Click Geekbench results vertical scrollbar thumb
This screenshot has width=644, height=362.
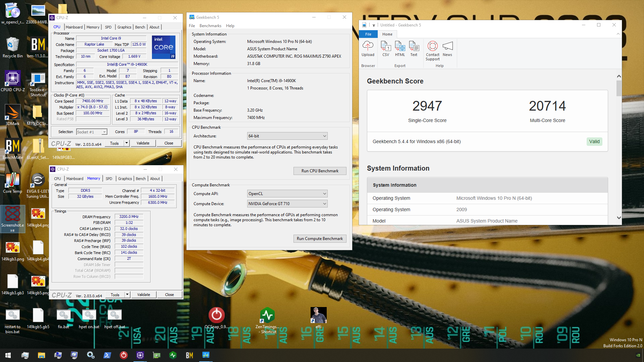click(x=619, y=88)
